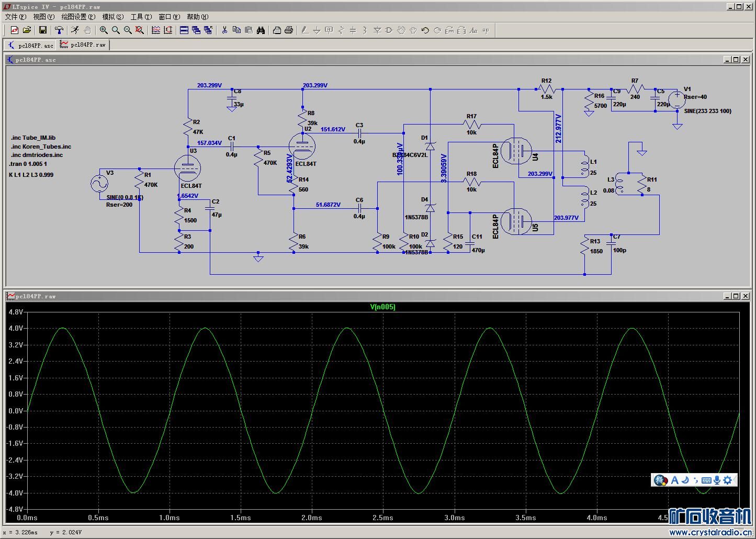The image size is (756, 539).
Task: Click the .inc Tube_IM.lib directive
Action: pyautogui.click(x=33, y=138)
